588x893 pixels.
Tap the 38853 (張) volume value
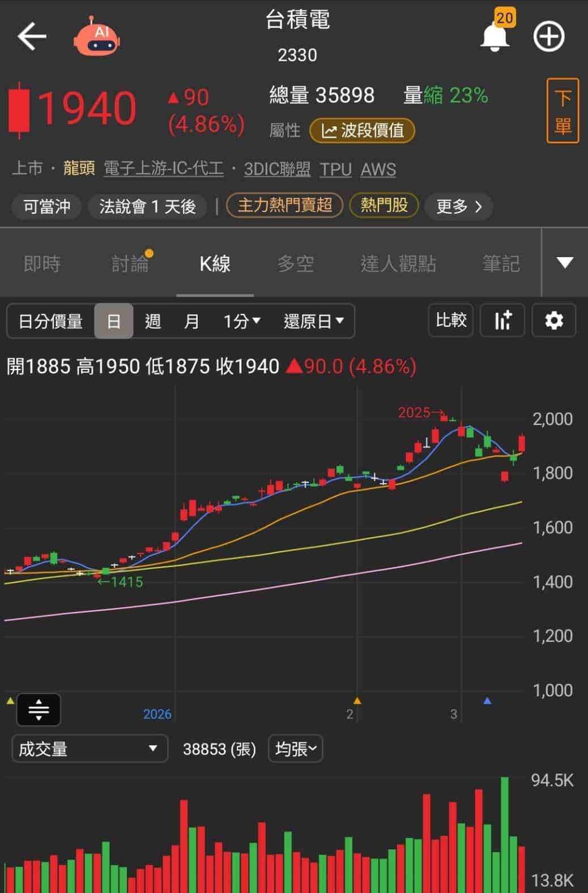click(x=219, y=749)
